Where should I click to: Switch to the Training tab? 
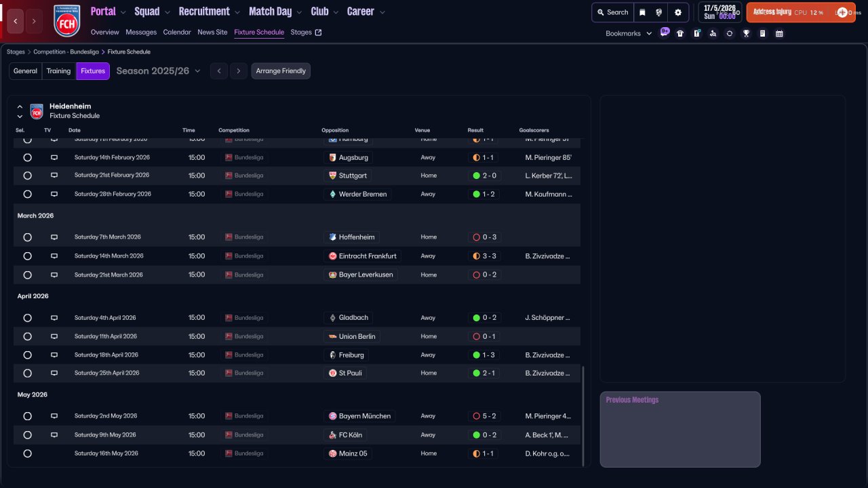coord(59,71)
